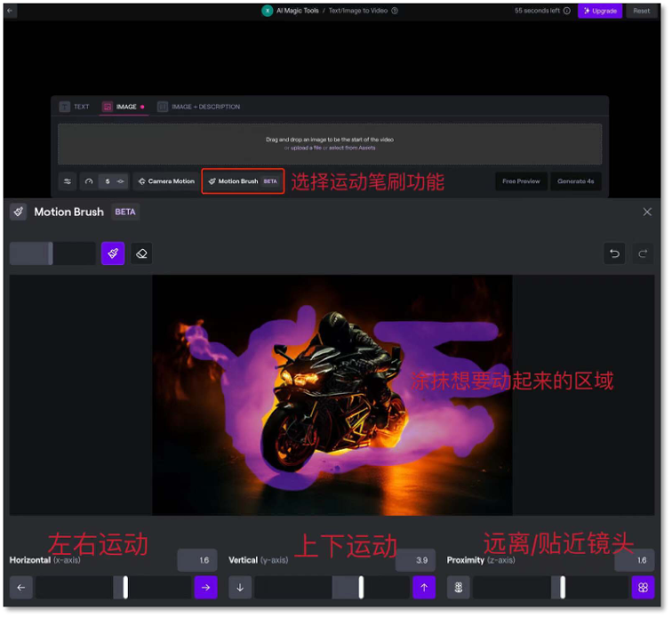This screenshot has width=672, height=618.
Task: Switch to IMAGE + DESCRIPTION tab
Action: [199, 107]
